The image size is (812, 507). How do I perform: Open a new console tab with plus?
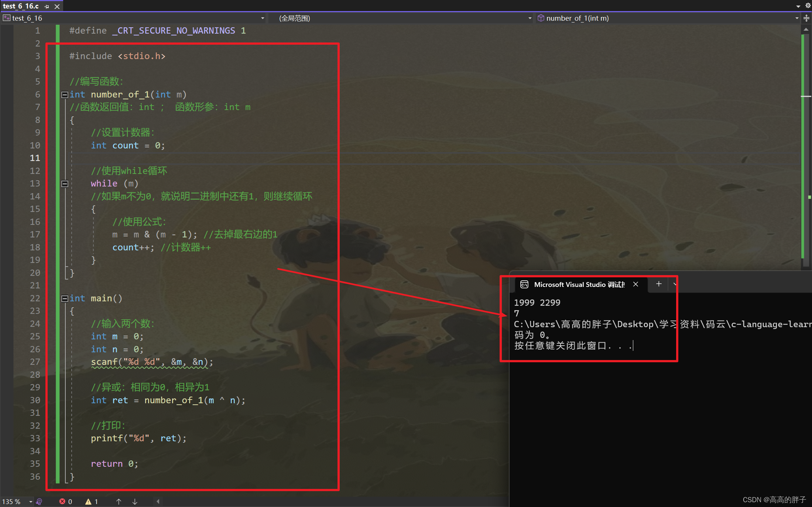[659, 284]
